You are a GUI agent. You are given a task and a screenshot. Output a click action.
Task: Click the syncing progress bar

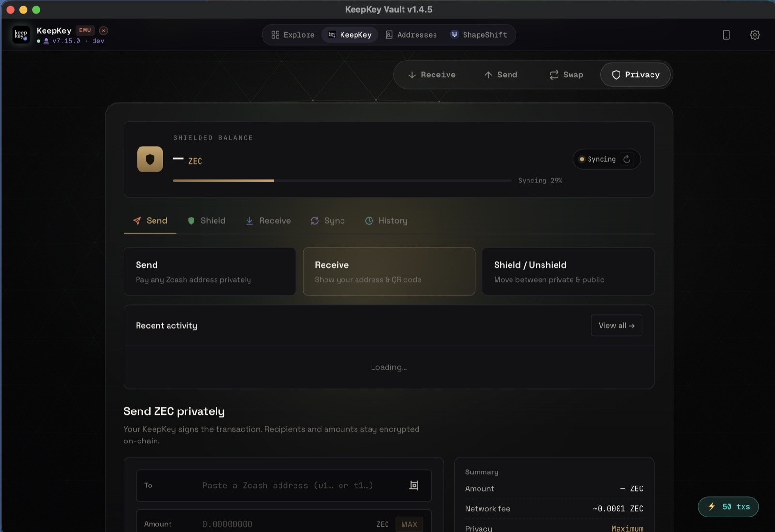point(342,181)
